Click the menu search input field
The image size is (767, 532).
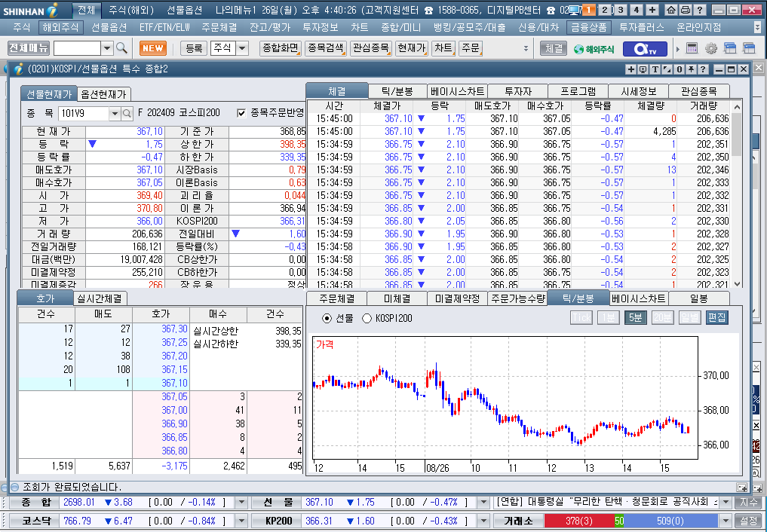coord(77,48)
